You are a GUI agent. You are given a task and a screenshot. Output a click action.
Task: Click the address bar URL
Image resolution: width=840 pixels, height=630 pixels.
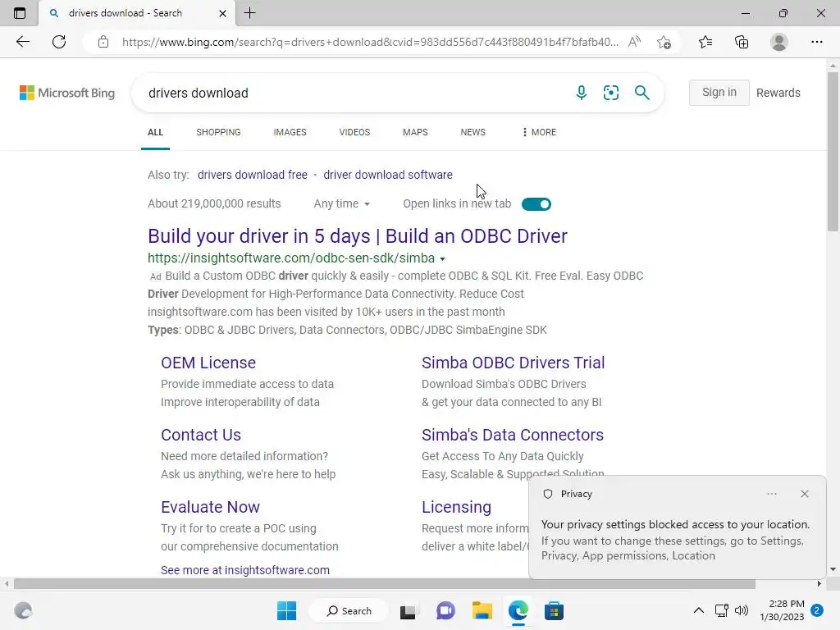coord(370,42)
